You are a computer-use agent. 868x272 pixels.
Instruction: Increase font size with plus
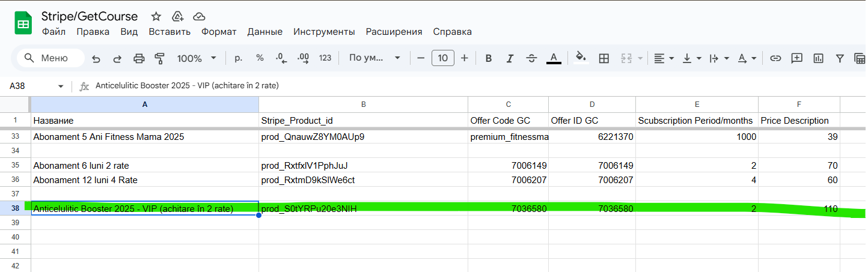pos(464,58)
